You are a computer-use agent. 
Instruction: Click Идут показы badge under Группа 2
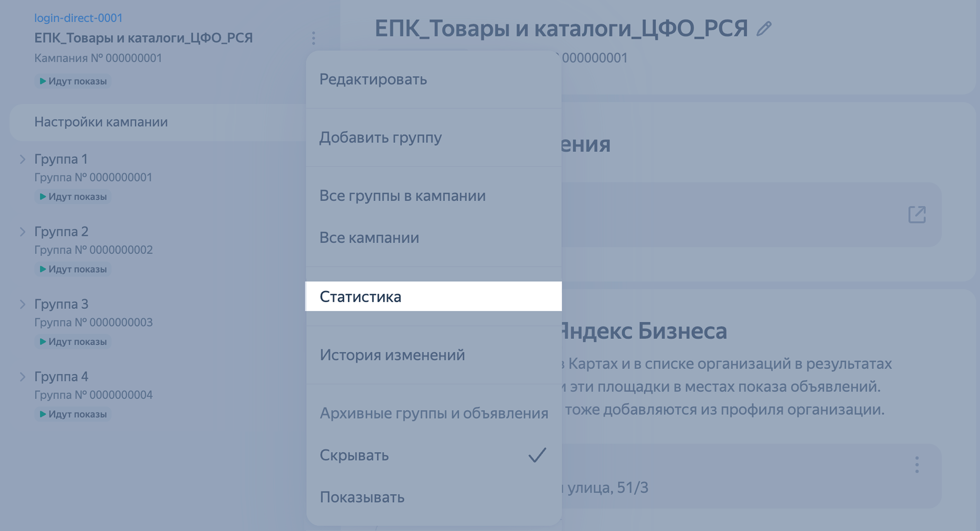point(73,269)
